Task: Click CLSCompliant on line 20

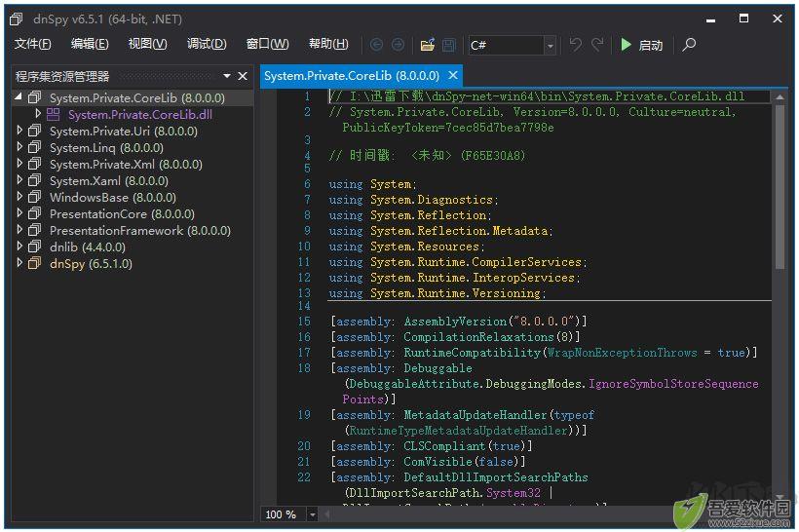Action: tap(444, 446)
